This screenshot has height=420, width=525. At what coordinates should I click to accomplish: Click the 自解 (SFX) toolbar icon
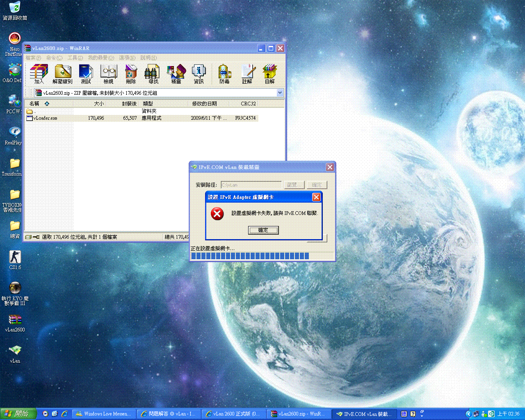point(269,74)
